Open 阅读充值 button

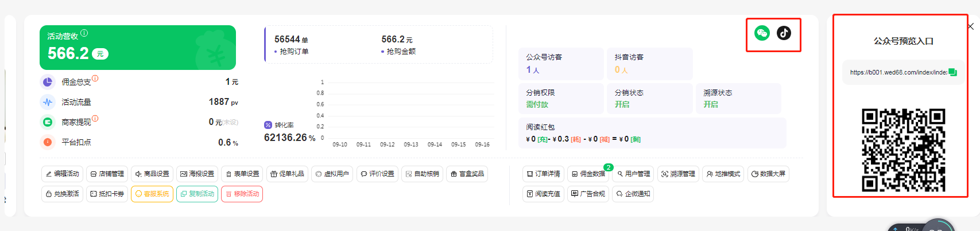[x=543, y=194]
